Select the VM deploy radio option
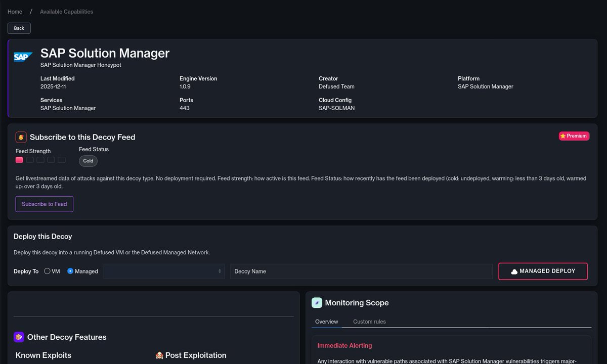 click(x=47, y=271)
